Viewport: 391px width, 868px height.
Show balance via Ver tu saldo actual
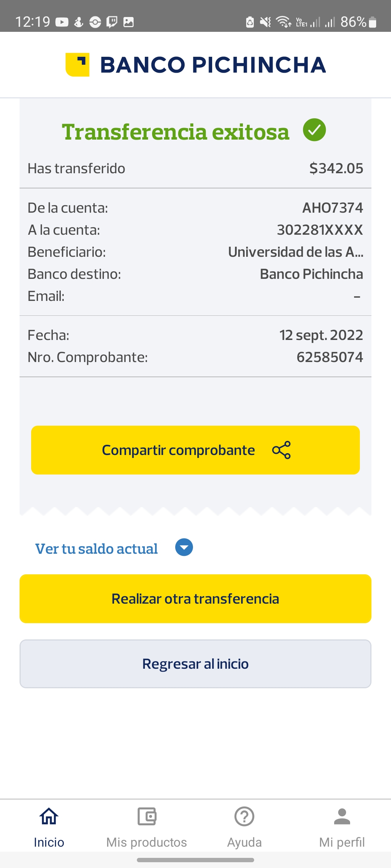(96, 549)
